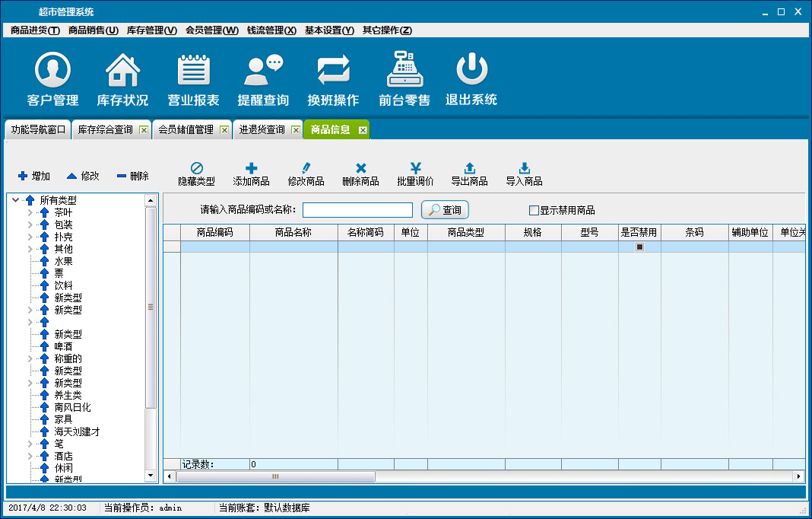The height and width of the screenshot is (519, 812).
Task: Sort by 商品编码 column header
Action: click(x=215, y=232)
